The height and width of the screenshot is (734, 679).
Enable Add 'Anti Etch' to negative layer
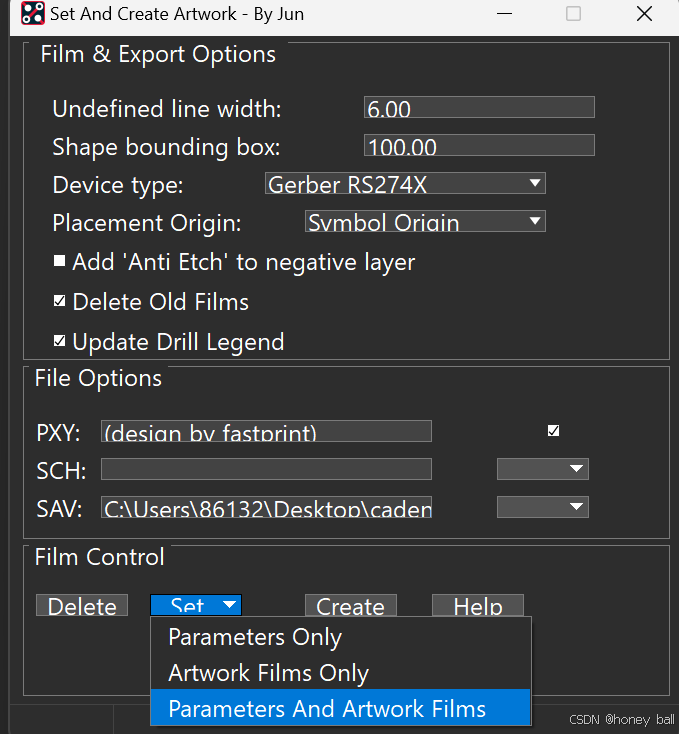point(60,262)
